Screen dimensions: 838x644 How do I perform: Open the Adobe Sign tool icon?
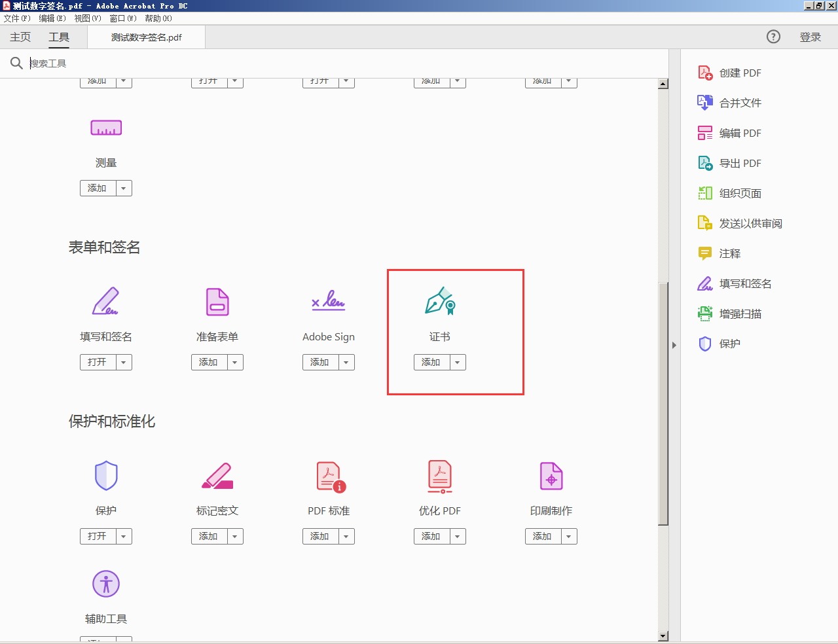click(x=329, y=301)
